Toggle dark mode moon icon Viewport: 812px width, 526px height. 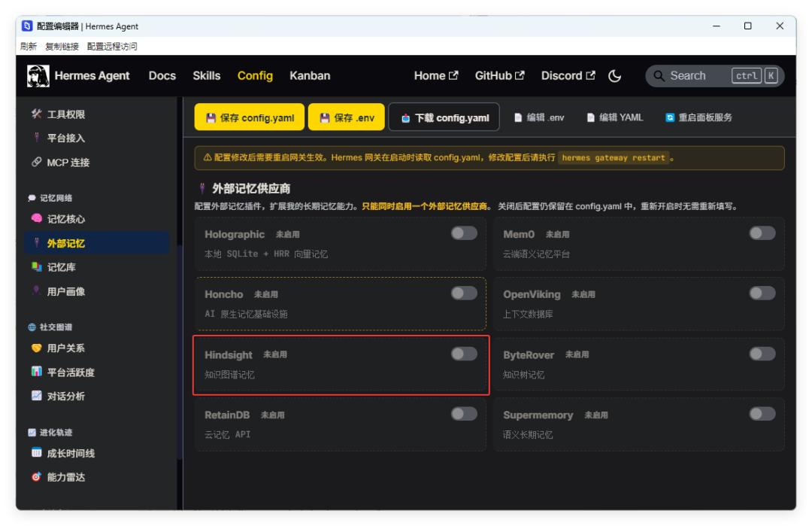pyautogui.click(x=615, y=76)
